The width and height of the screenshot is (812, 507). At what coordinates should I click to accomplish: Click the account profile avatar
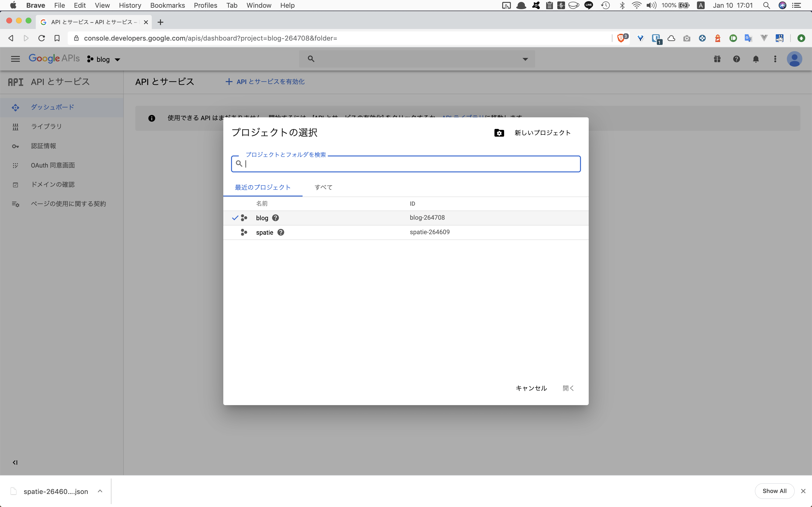795,59
